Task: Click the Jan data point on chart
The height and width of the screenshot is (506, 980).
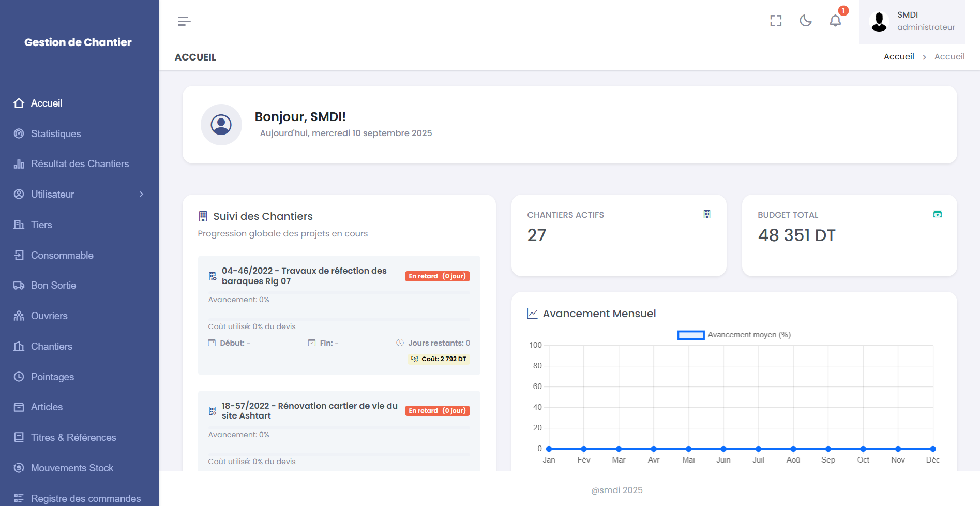Action: (549, 449)
